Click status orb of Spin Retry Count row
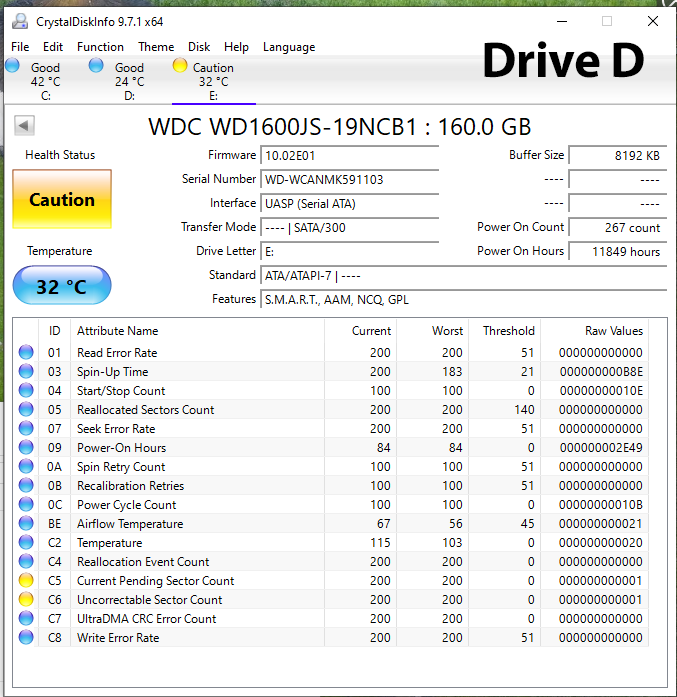This screenshot has height=697, width=677. (x=26, y=466)
